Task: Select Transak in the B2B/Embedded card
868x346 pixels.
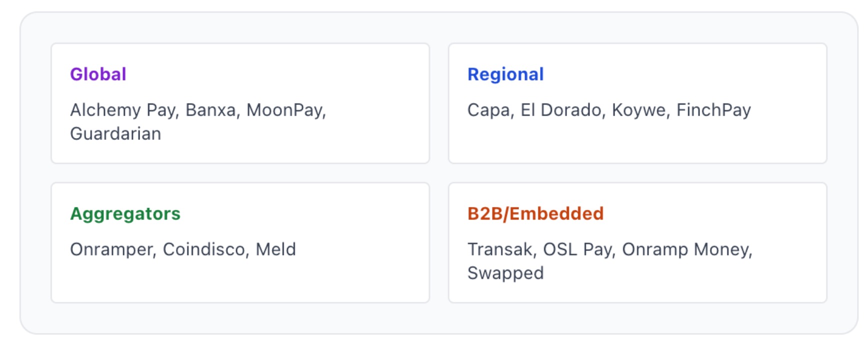Action: pyautogui.click(x=501, y=249)
